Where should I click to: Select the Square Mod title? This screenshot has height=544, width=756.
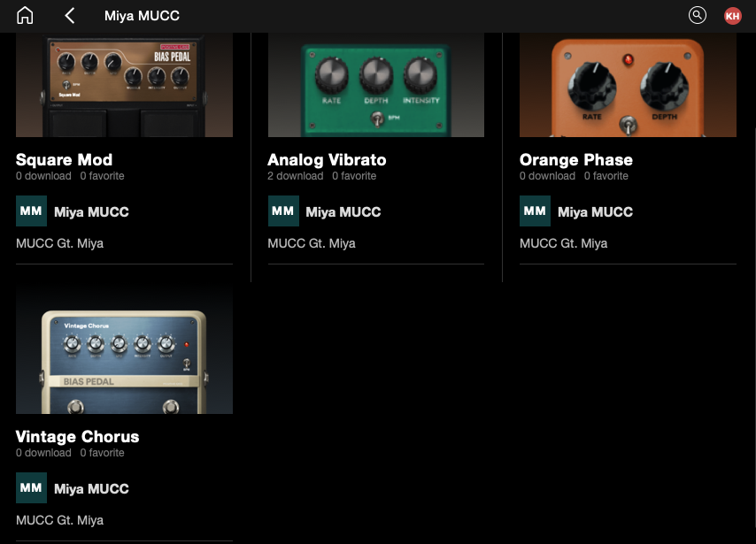(x=64, y=159)
